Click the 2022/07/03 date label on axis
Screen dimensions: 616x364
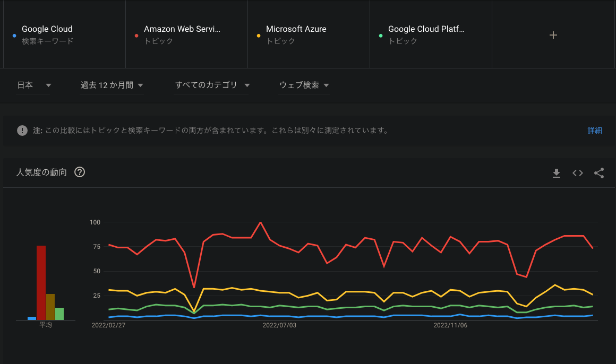[279, 325]
